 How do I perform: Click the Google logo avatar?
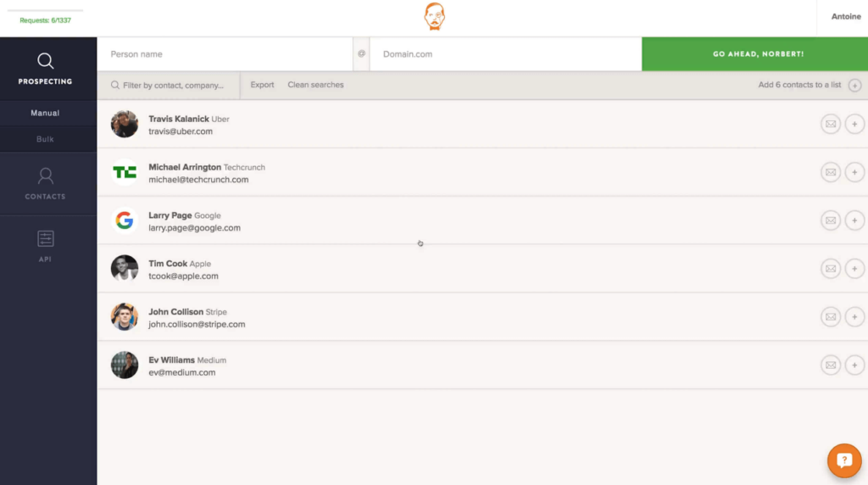125,220
